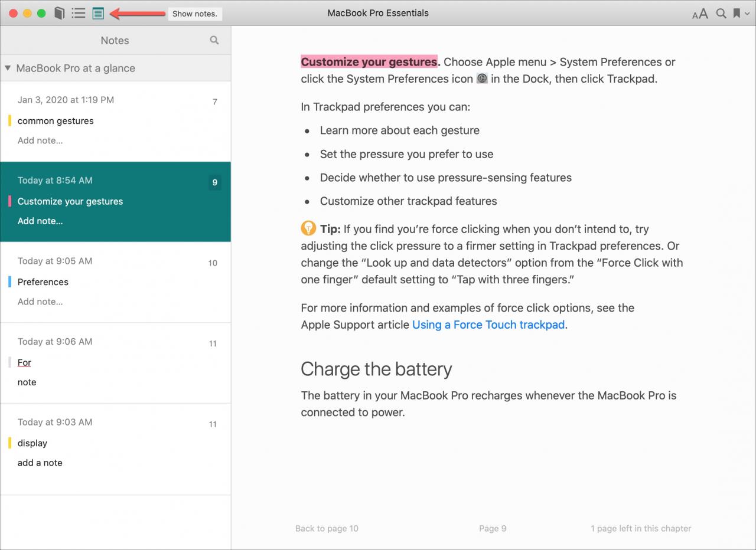Open the text appearance font size menu

[x=700, y=14]
